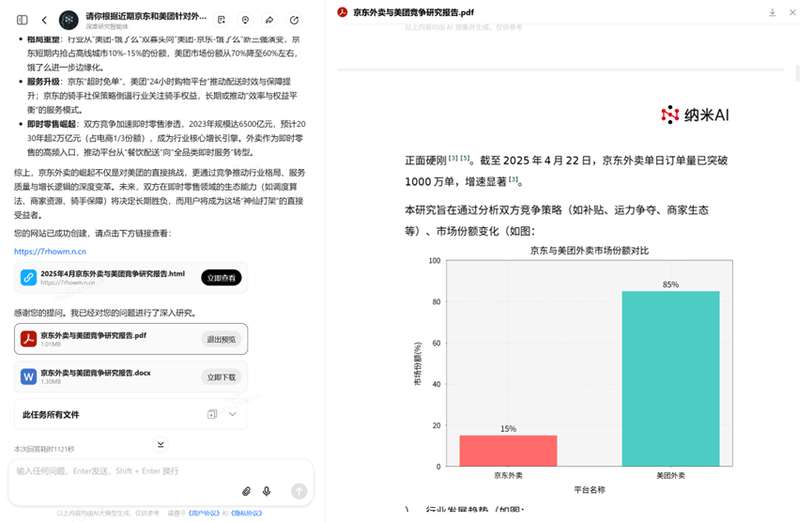Viewport: 812px width, 522px height.
Task: Click the 此任务所有文件 label
Action: point(51,414)
